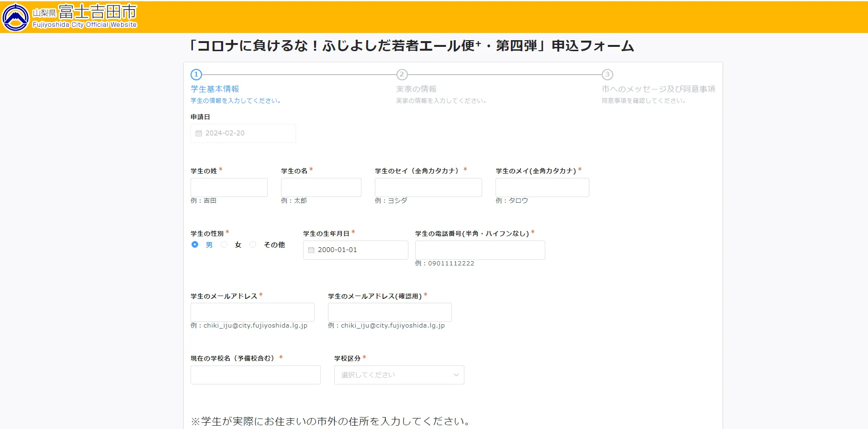The image size is (868, 429).
Task: Click the 富士吉田市 site title link
Action: (97, 12)
